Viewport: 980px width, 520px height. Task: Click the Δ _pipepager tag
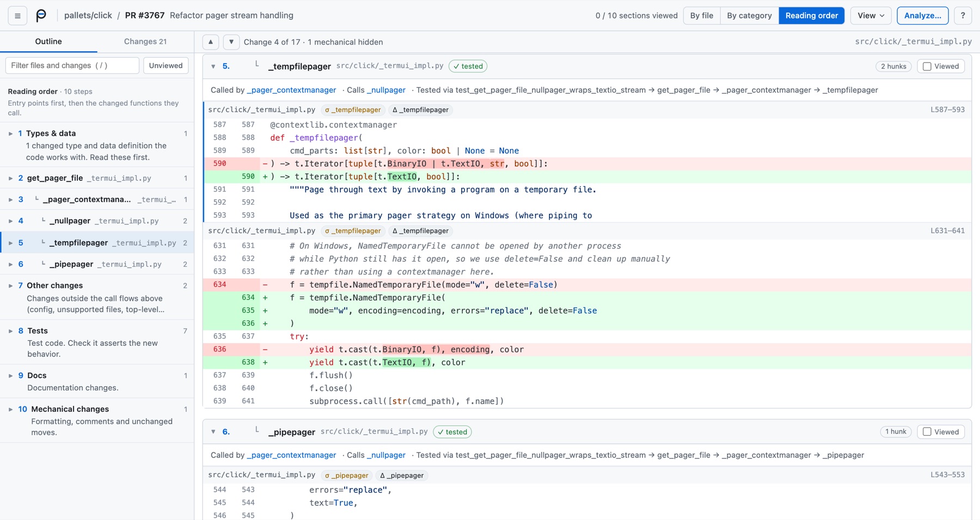click(x=402, y=475)
